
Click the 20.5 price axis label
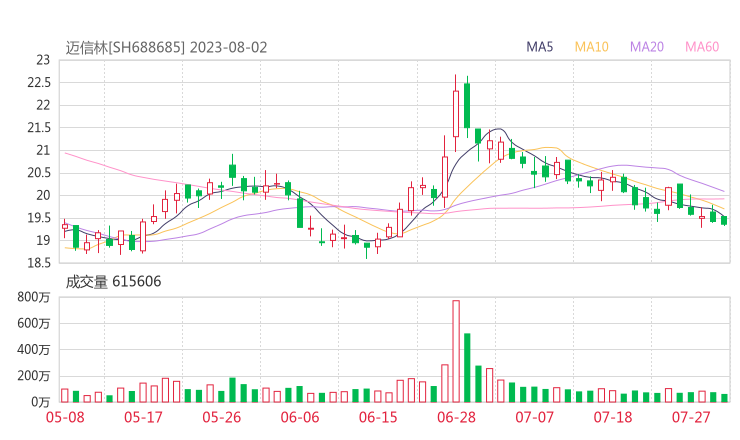(39, 173)
